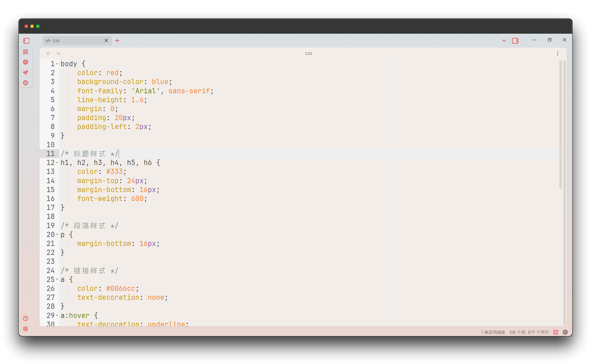Open the dashboard grid icon in ribbon

point(26,52)
